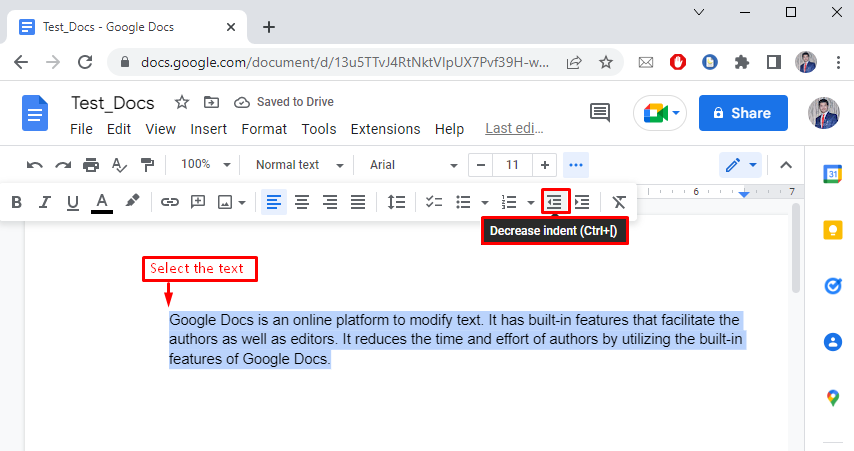
Task: Add a comment from toolbar
Action: (198, 202)
